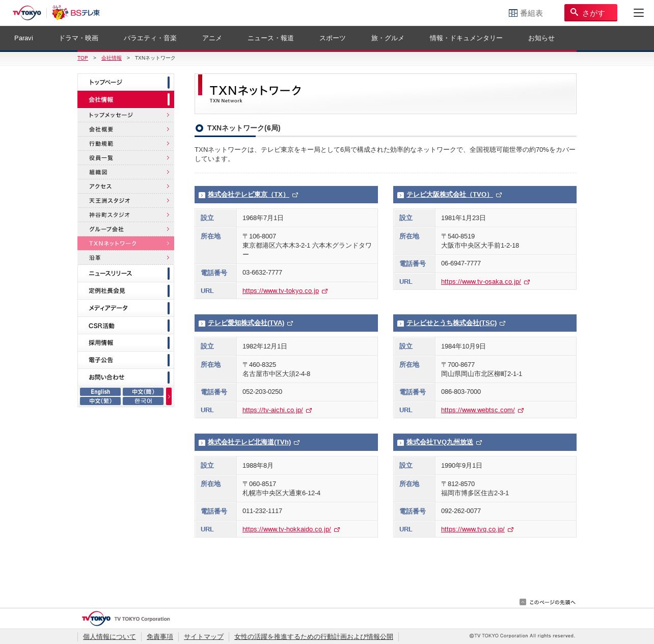Click the さがす search button
The height and width of the screenshot is (644, 654).
click(590, 13)
